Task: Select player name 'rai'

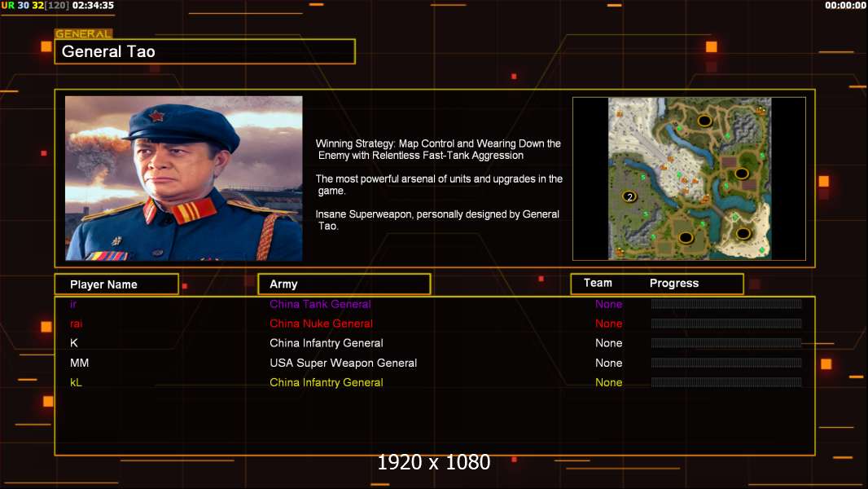Action: 76,324
